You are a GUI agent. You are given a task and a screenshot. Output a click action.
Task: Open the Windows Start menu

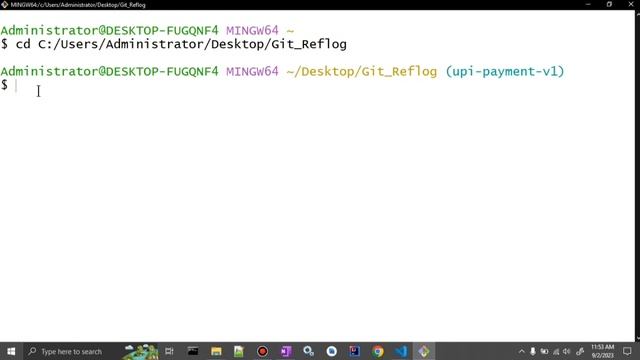(11, 351)
